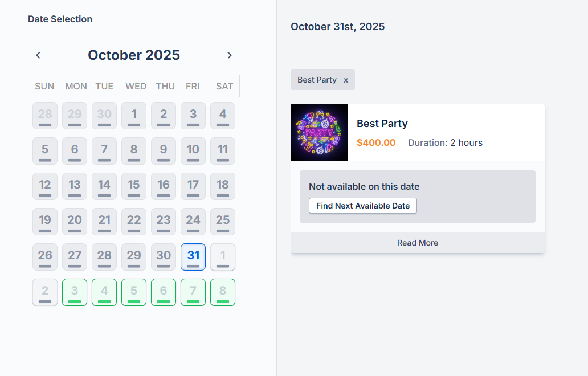Go to next month arrow
The height and width of the screenshot is (376, 588).
[x=230, y=55]
